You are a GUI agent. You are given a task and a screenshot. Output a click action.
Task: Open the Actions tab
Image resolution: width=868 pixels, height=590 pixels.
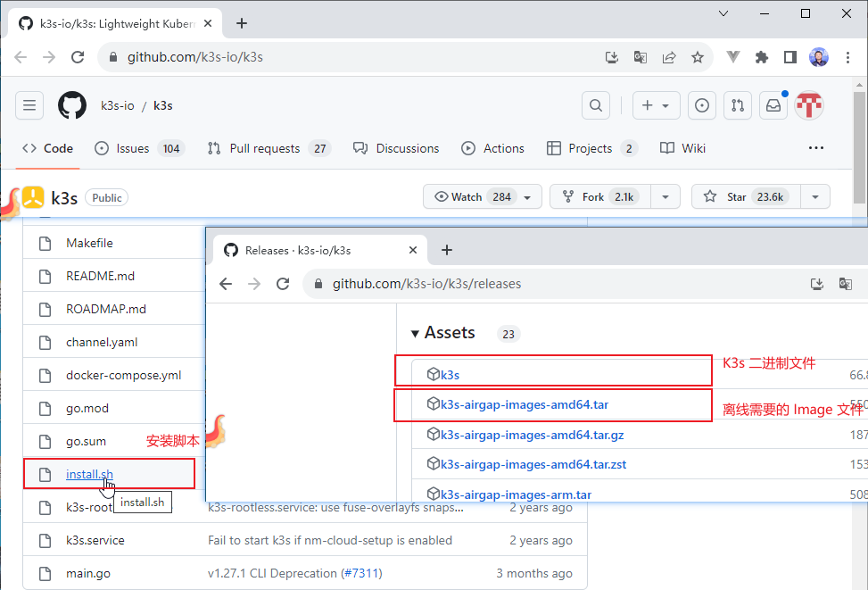(x=492, y=148)
